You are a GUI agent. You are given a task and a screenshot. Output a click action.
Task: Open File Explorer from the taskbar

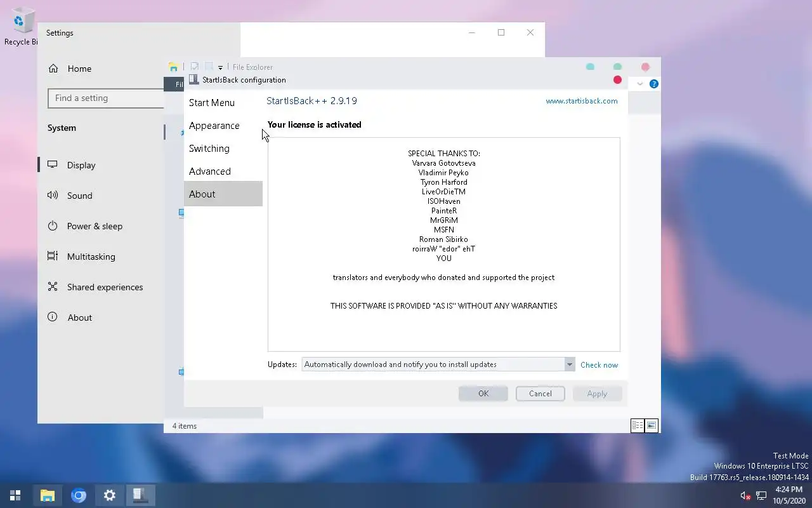(48, 495)
